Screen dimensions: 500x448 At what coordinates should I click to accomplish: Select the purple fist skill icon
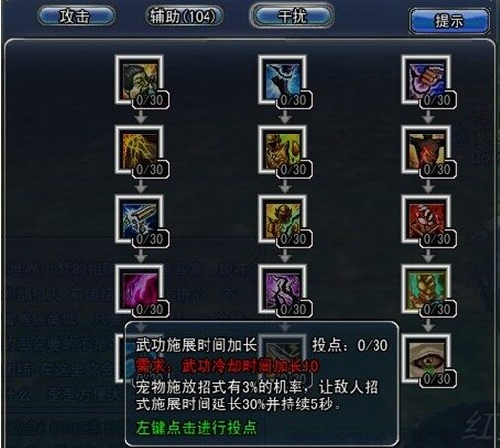[x=426, y=80]
